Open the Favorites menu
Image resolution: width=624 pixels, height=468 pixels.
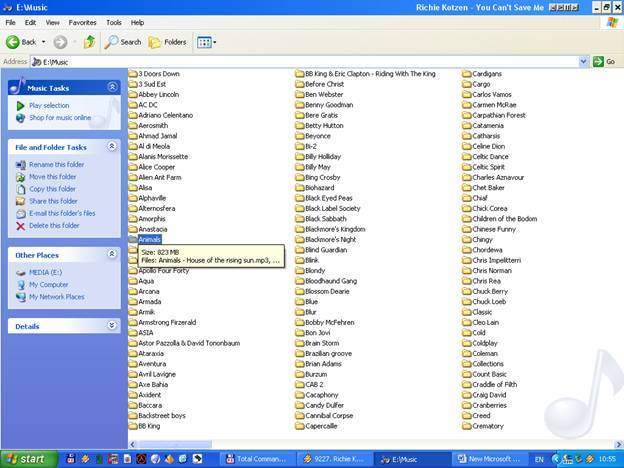point(82,22)
